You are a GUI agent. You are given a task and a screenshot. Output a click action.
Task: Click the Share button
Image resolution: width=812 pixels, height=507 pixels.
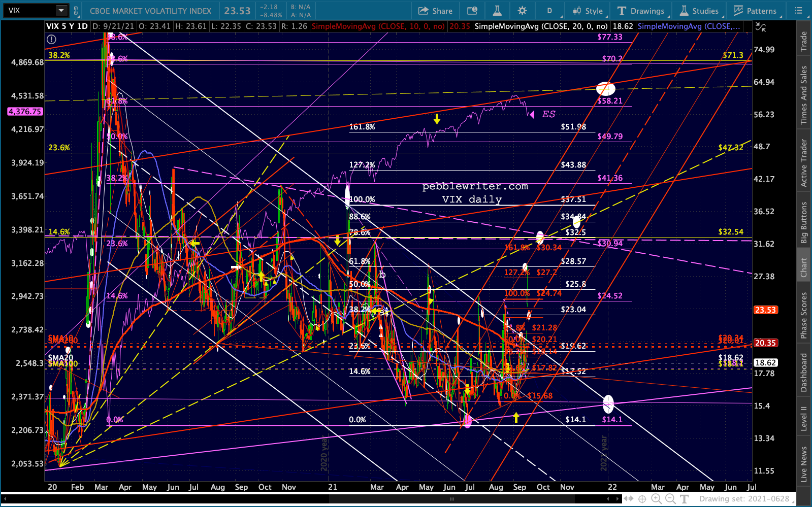tap(435, 11)
